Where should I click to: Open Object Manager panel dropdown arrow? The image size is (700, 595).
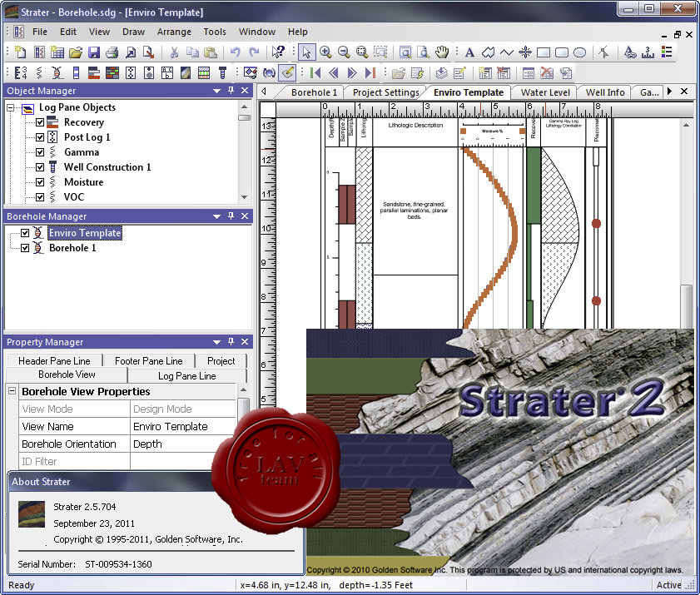(x=217, y=91)
